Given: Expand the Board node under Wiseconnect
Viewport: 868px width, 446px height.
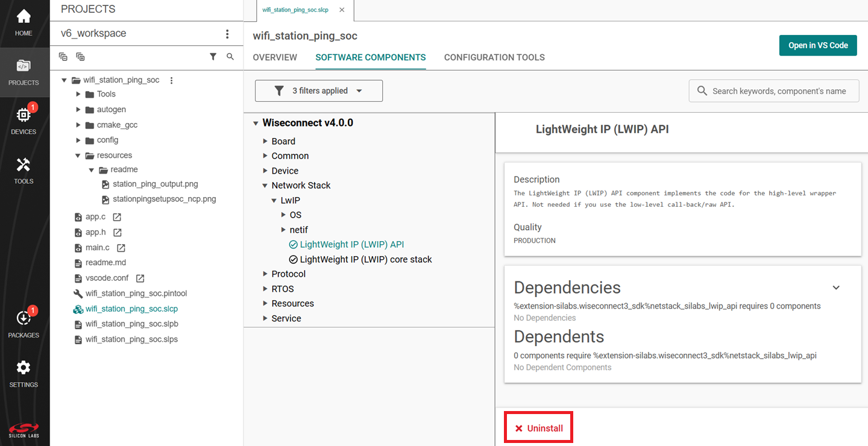Looking at the screenshot, I should tap(264, 140).
